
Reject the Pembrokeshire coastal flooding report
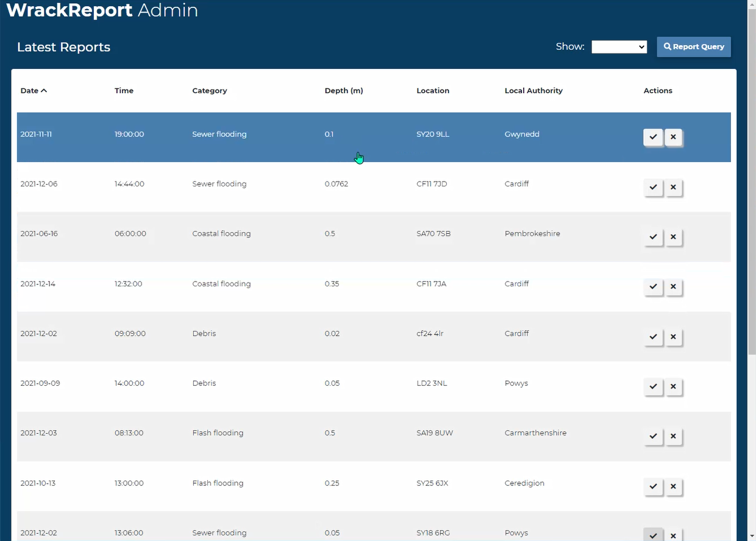click(x=673, y=237)
